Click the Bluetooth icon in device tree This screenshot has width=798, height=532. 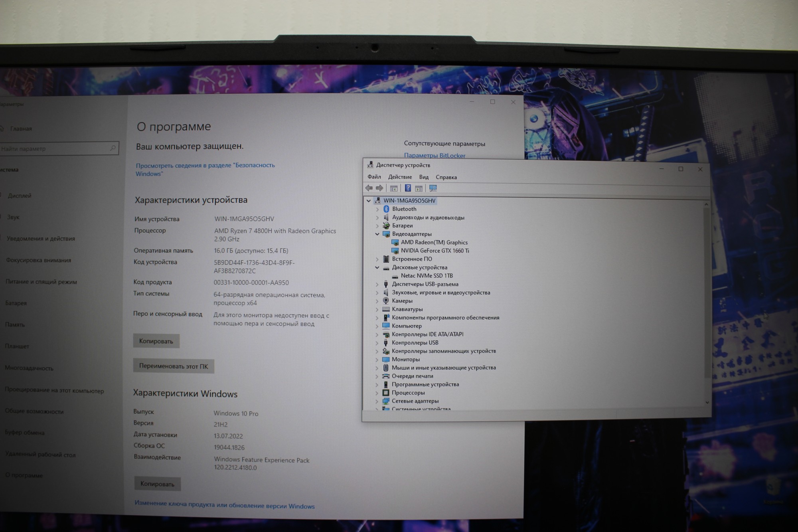[x=386, y=209]
